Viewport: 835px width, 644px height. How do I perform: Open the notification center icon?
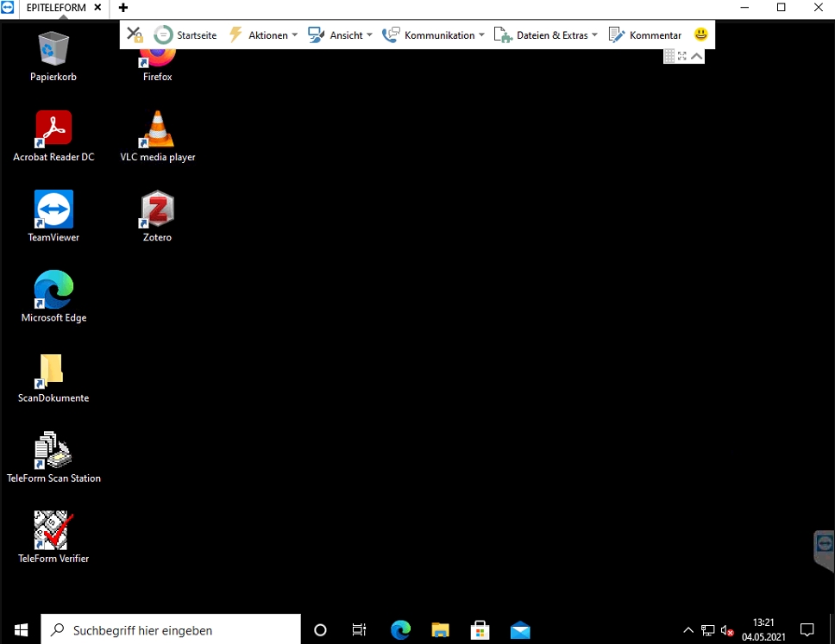click(x=807, y=630)
